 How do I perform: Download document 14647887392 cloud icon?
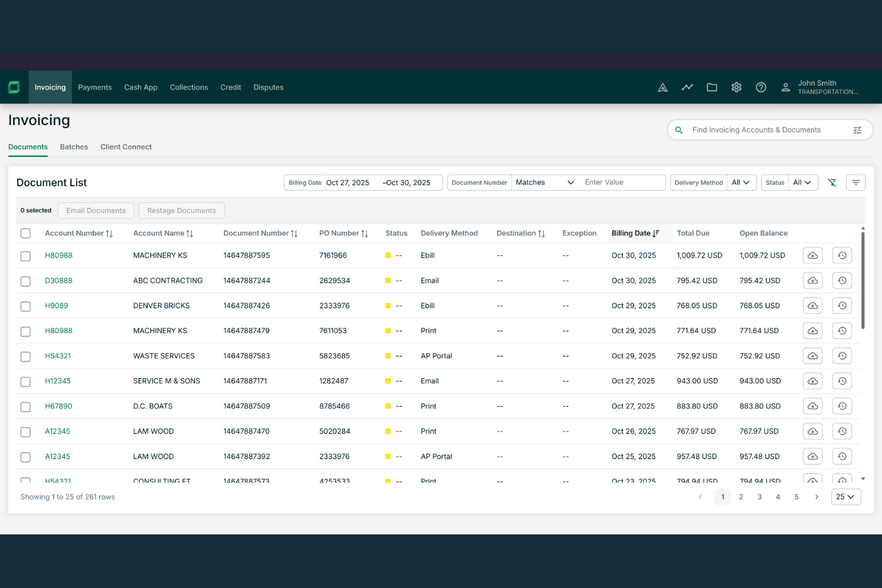coord(813,456)
